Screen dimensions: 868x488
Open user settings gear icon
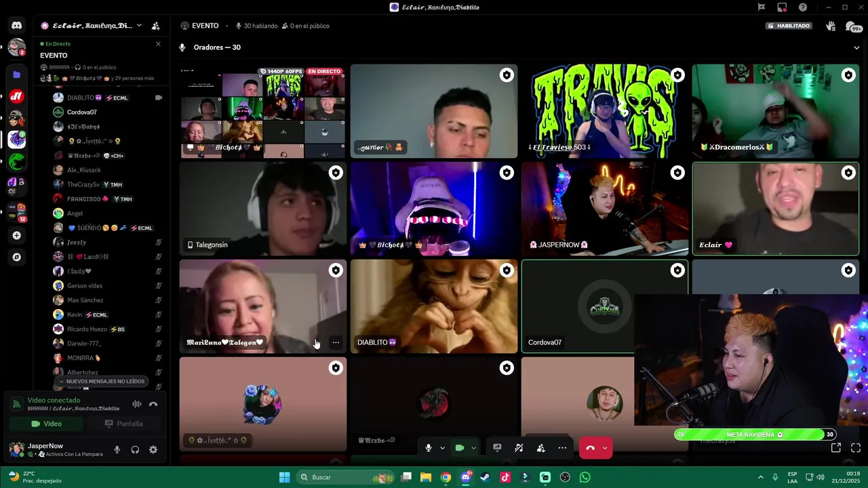(153, 449)
